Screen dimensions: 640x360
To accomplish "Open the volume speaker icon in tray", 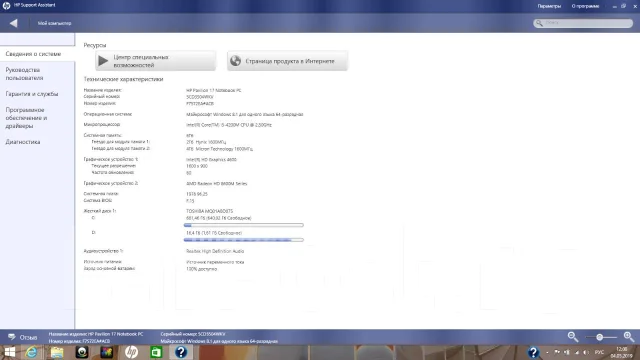I will (x=586, y=352).
